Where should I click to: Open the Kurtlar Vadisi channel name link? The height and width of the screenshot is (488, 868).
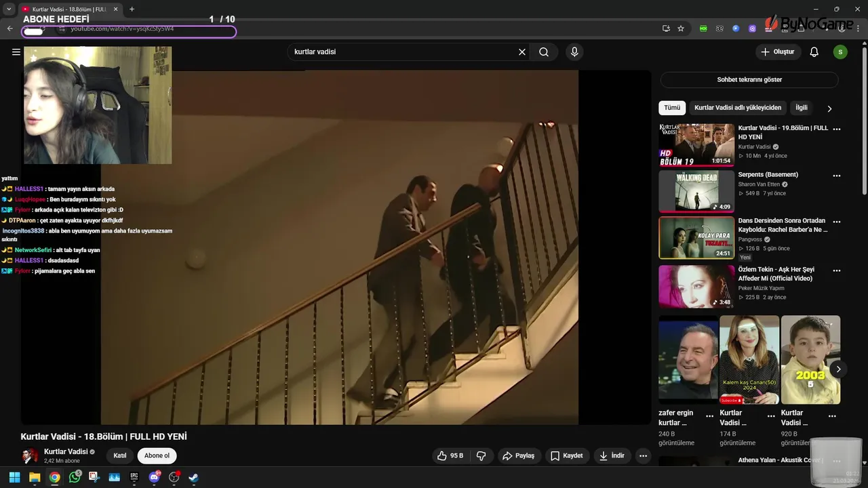point(66,451)
